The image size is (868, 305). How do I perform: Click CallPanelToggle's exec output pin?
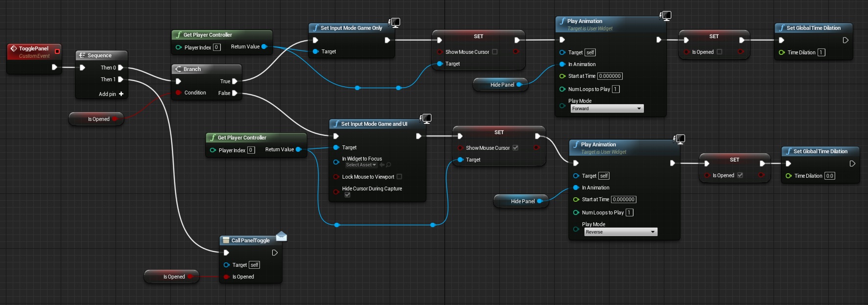point(275,253)
